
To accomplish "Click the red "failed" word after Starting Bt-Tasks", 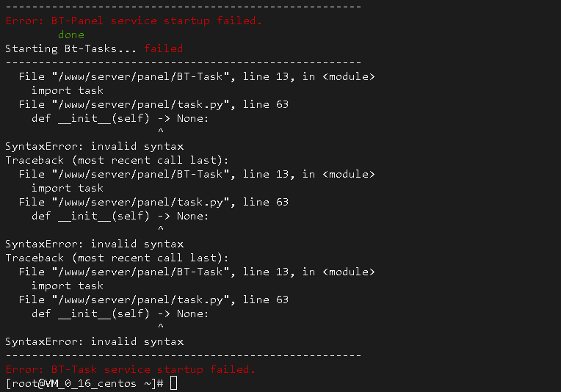I will [164, 48].
